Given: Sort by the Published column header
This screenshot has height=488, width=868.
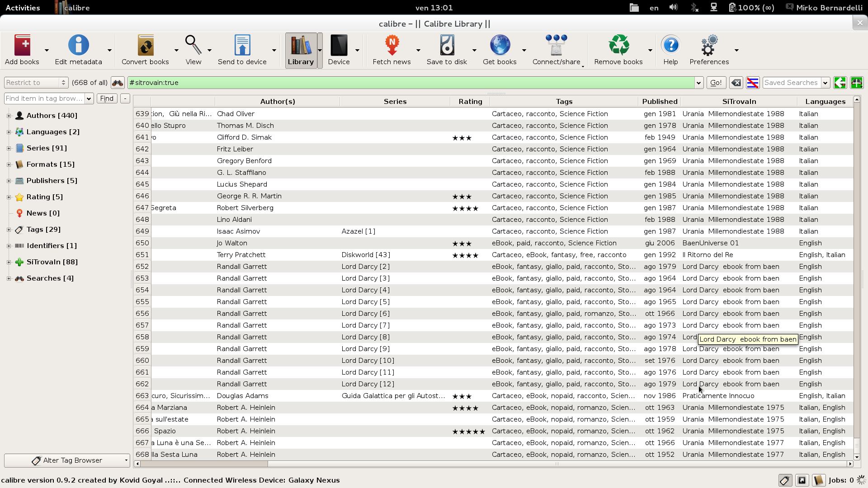Looking at the screenshot, I should point(660,102).
